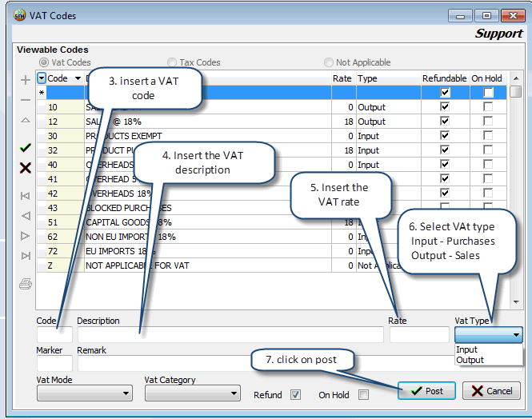Screen dimensions: 532x419
Task: Go to first record navigation icon
Action: pyautogui.click(x=26, y=196)
